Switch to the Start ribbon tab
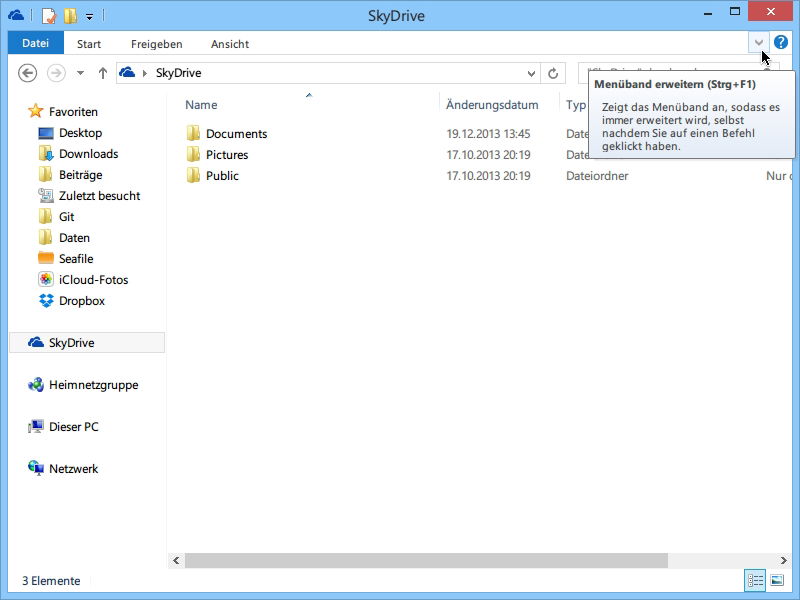This screenshot has height=600, width=800. pyautogui.click(x=89, y=44)
